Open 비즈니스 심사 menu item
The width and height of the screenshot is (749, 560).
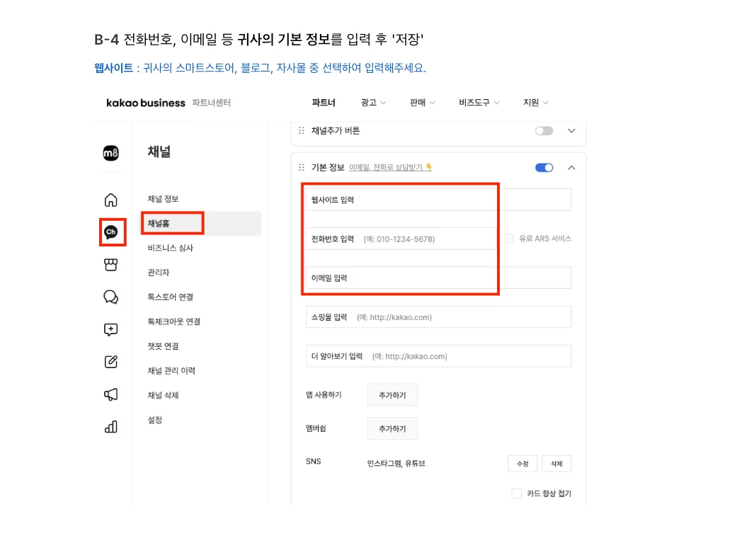pyautogui.click(x=171, y=248)
